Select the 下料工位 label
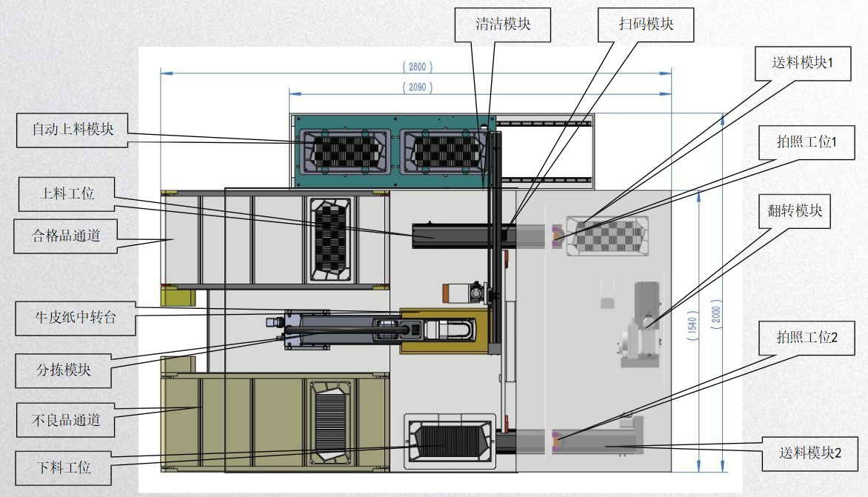This screenshot has height=497, width=868. (64, 468)
